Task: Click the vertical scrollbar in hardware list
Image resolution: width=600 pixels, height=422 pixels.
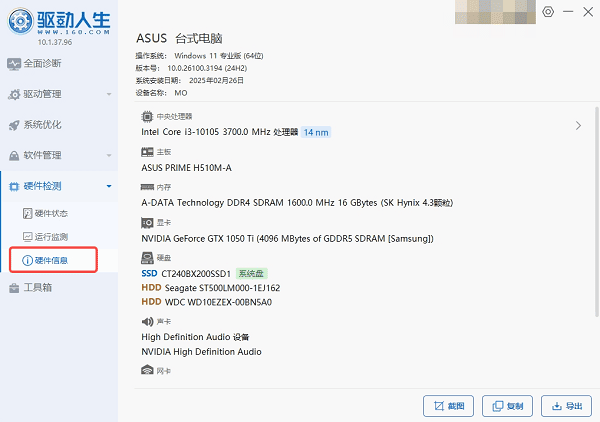Action: 597,212
